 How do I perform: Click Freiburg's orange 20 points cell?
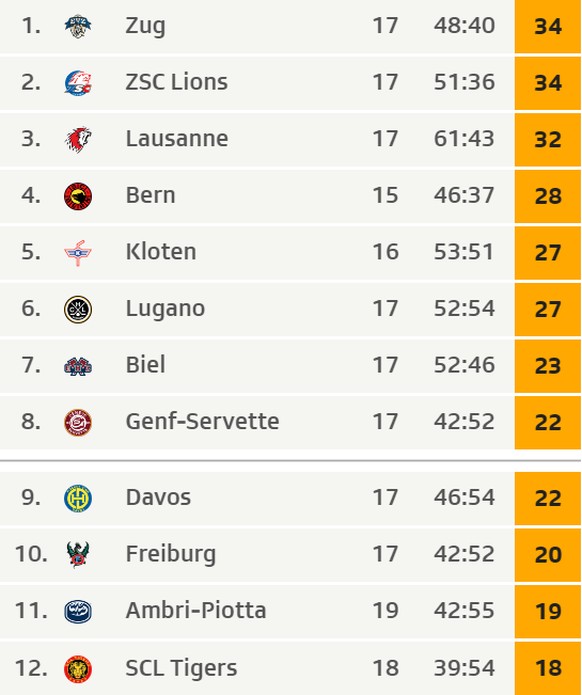(548, 554)
